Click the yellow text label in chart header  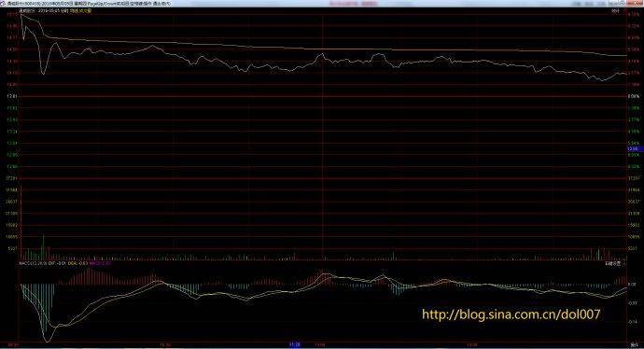point(80,10)
